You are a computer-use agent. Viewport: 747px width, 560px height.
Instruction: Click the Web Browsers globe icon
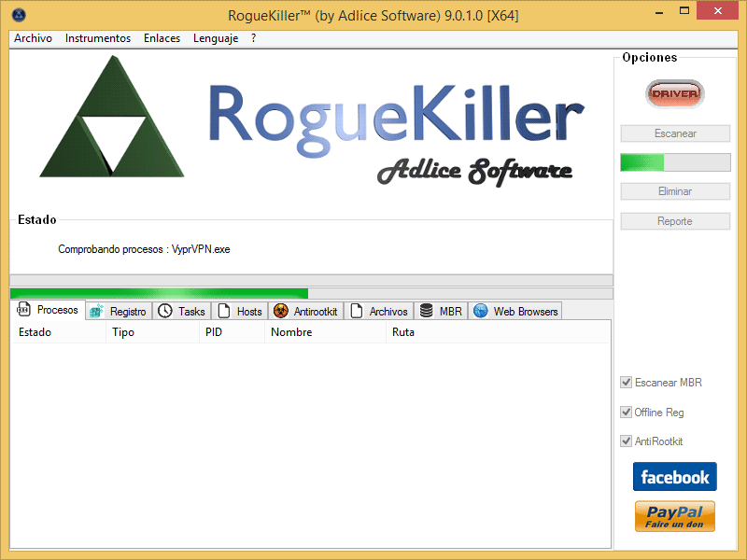tap(481, 312)
